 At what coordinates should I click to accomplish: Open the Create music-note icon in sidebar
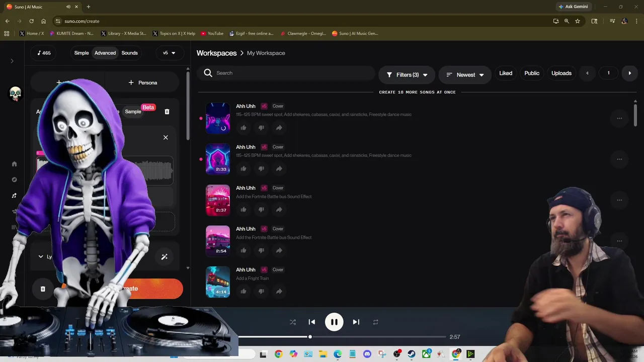tap(14, 196)
